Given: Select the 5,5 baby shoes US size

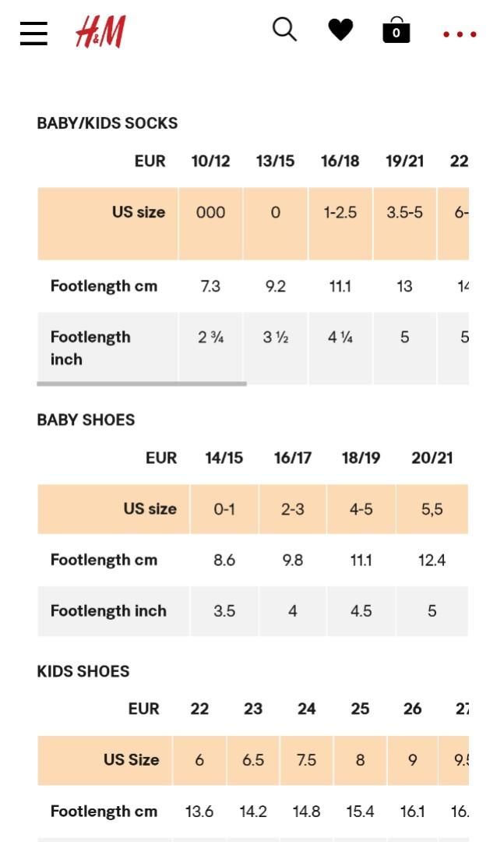Looking at the screenshot, I should [x=432, y=509].
